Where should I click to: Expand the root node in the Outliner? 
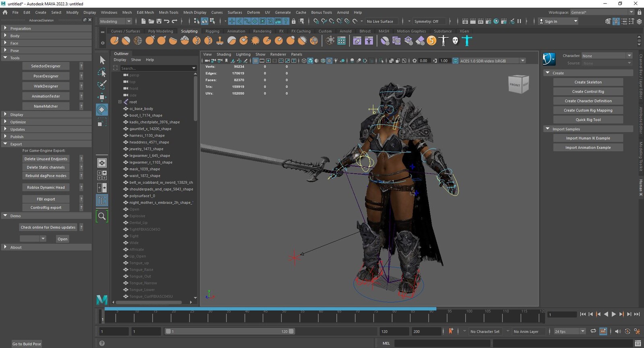(x=120, y=102)
